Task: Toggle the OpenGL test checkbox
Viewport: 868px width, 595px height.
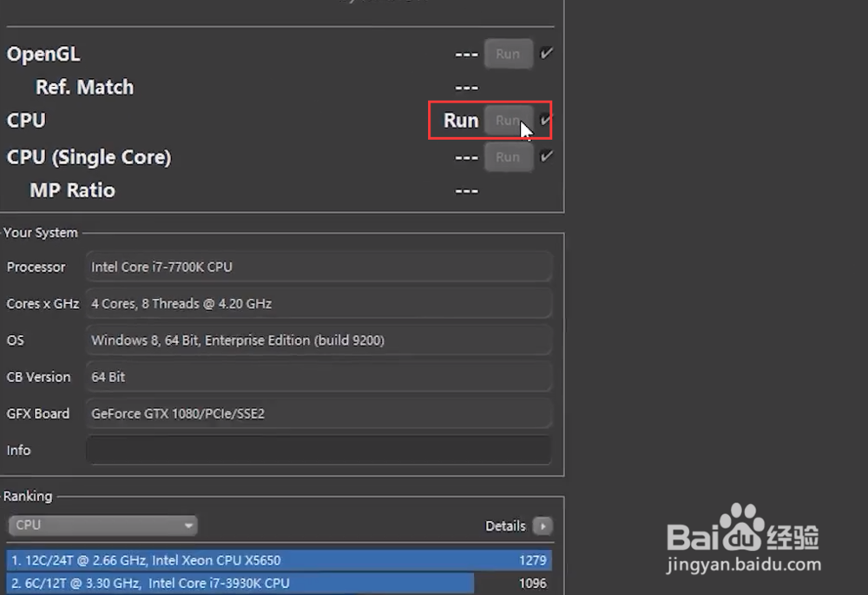Action: pos(546,53)
